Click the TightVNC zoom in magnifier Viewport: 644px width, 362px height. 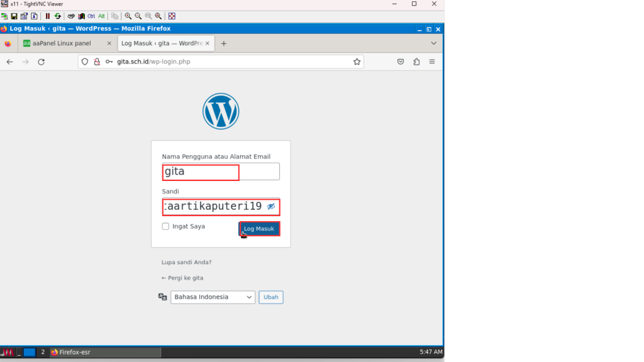pyautogui.click(x=128, y=16)
